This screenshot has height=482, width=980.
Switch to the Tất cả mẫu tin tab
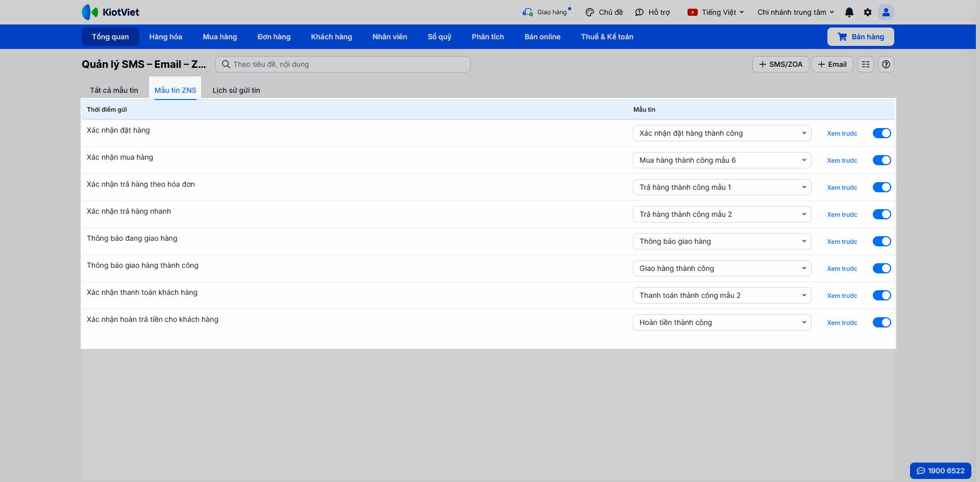click(x=114, y=90)
